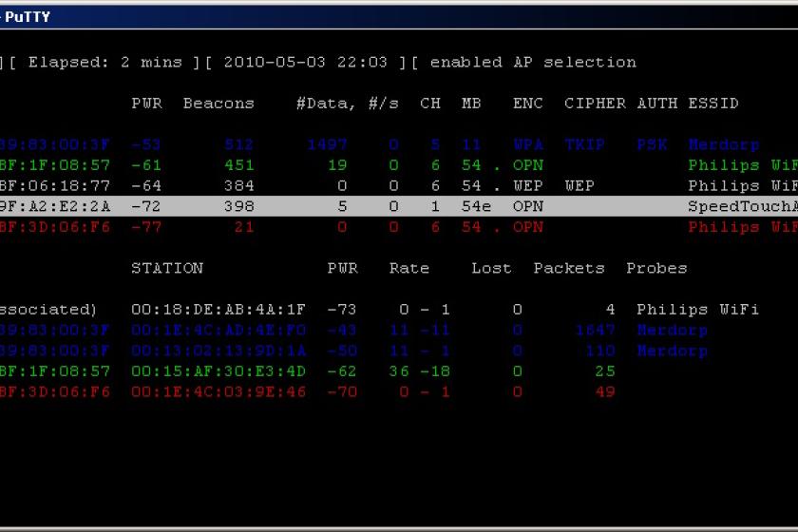798x532 pixels.
Task: Click packets count '110'
Action: [600, 351]
